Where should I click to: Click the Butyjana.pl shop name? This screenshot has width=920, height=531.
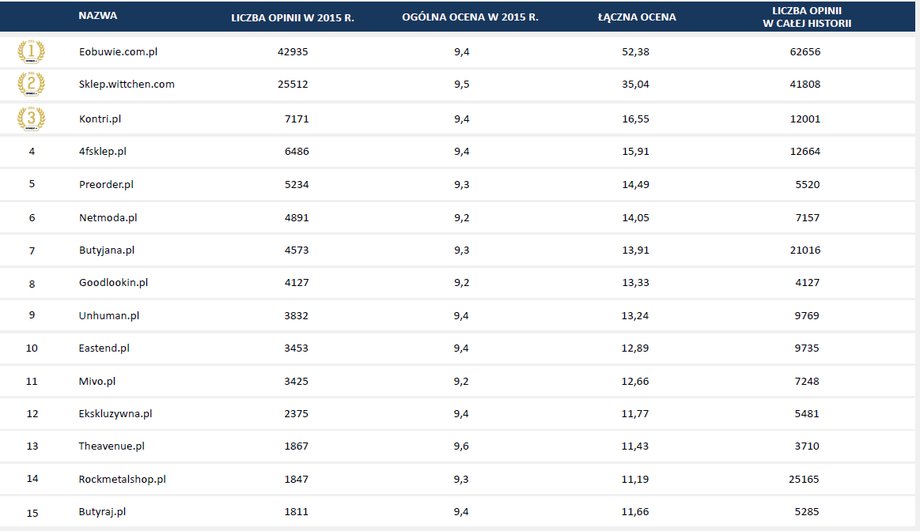107,250
